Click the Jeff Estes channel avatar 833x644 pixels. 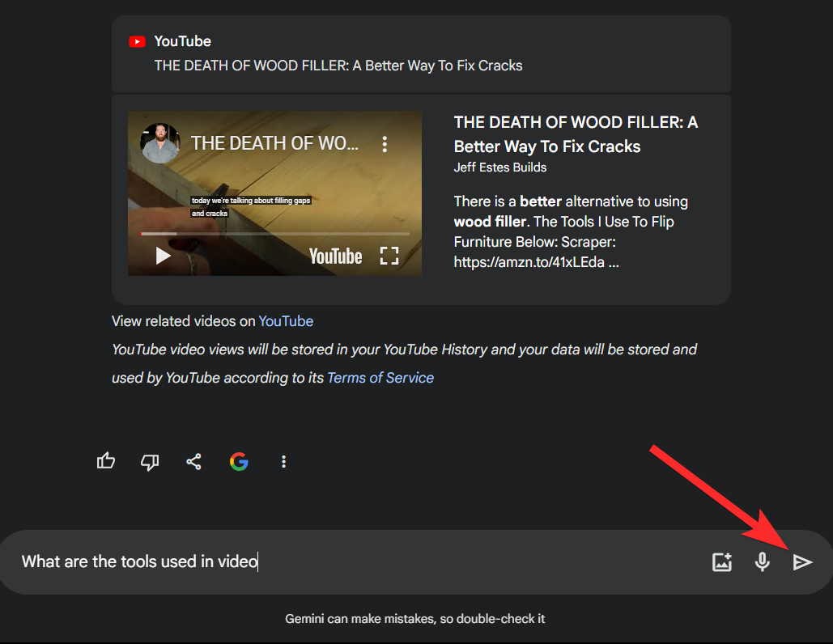click(159, 143)
